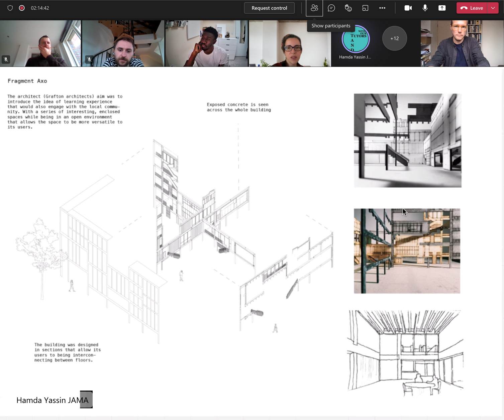Image resolution: width=504 pixels, height=420 pixels.
Task: Open reactions and raise hand menu
Action: pos(348,8)
